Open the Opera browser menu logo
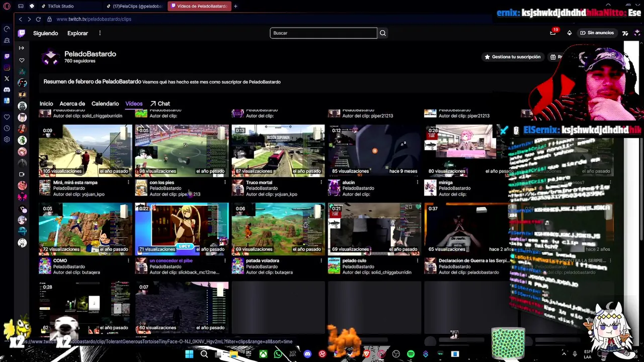Image resolution: width=644 pixels, height=362 pixels. 7,6
